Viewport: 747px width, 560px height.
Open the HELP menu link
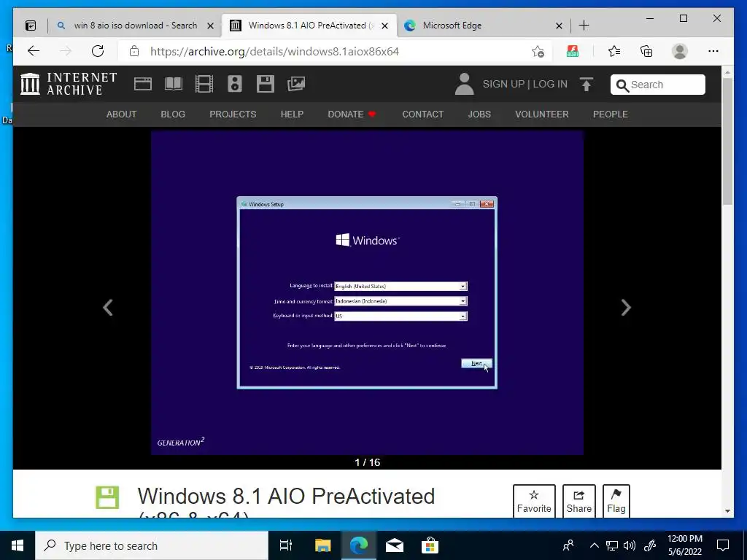(x=292, y=114)
